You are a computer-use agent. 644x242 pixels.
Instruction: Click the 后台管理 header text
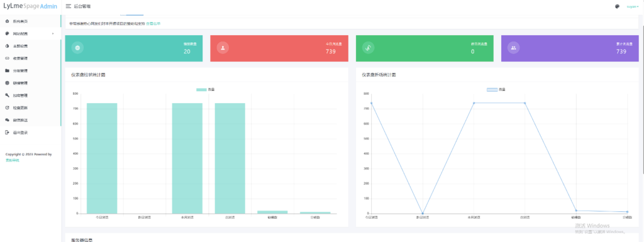pos(82,6)
